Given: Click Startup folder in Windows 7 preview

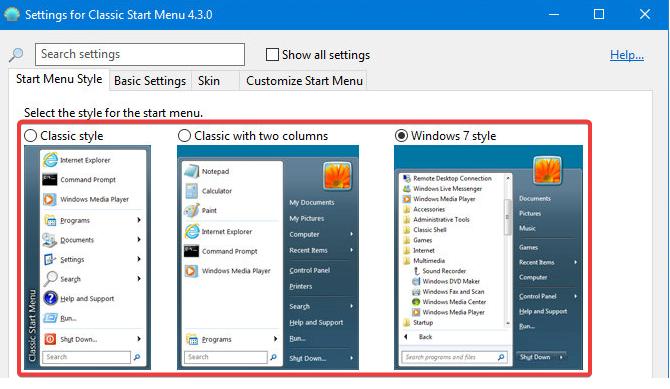Looking at the screenshot, I should pos(423,322).
